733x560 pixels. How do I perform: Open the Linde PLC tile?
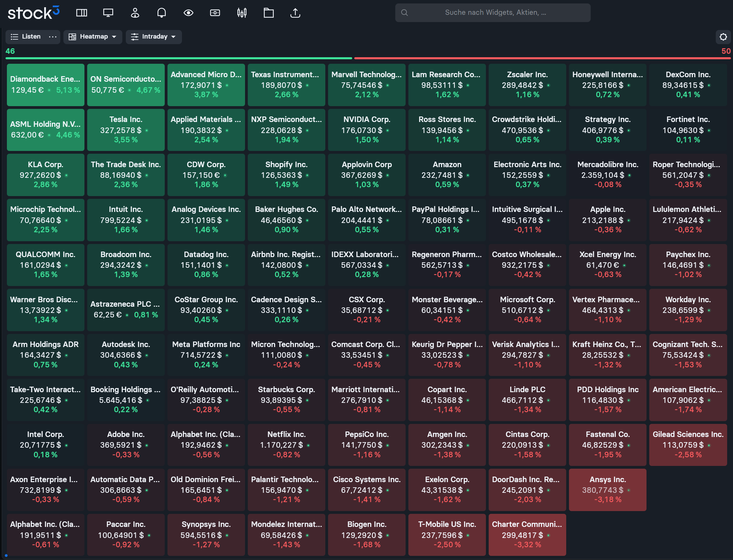[x=527, y=400]
